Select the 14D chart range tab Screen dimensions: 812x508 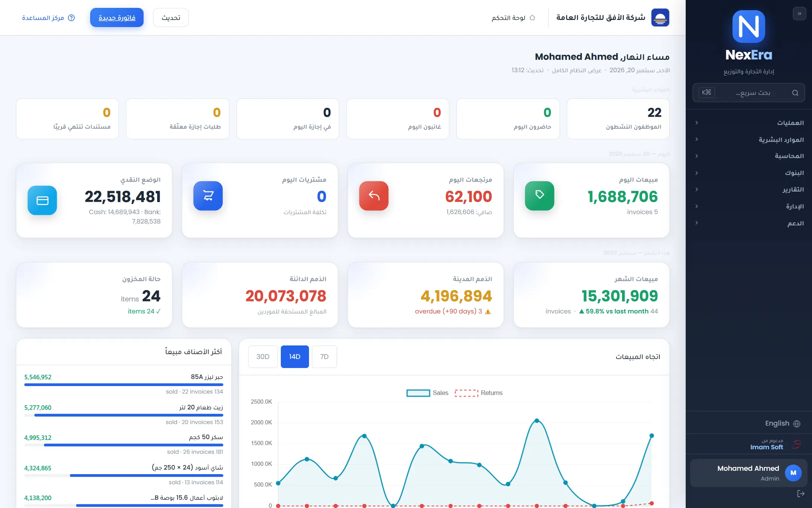[295, 357]
